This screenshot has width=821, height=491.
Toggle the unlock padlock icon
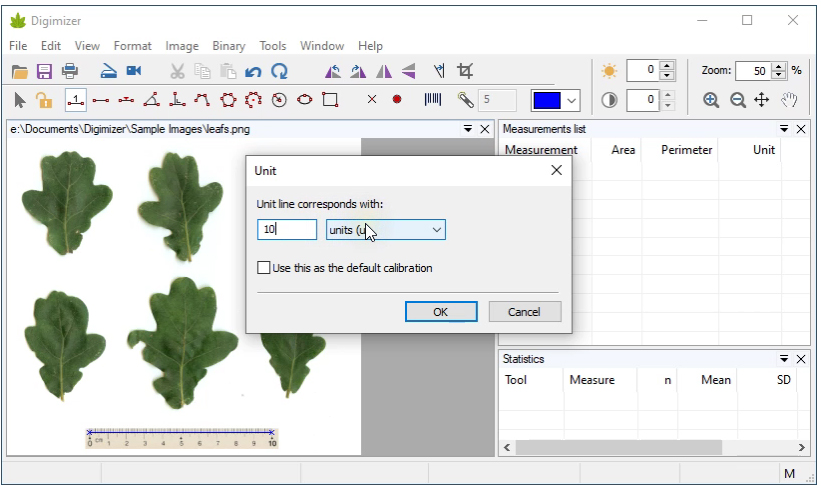point(44,99)
